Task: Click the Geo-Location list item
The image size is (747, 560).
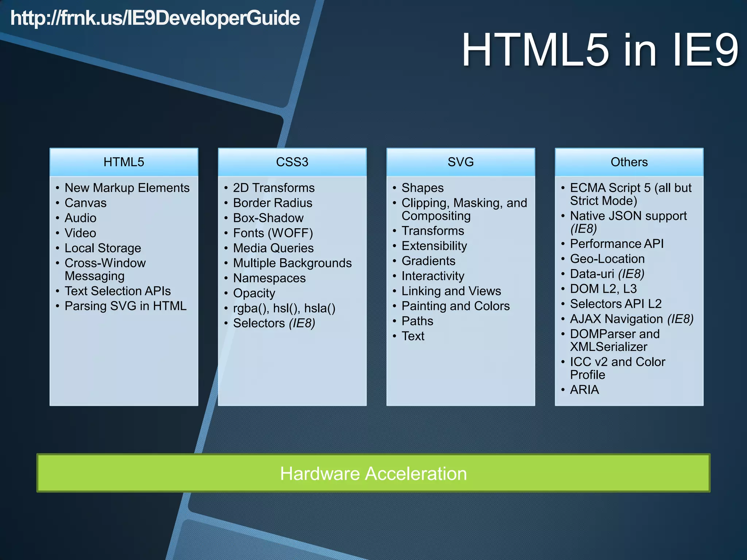Action: (x=607, y=259)
